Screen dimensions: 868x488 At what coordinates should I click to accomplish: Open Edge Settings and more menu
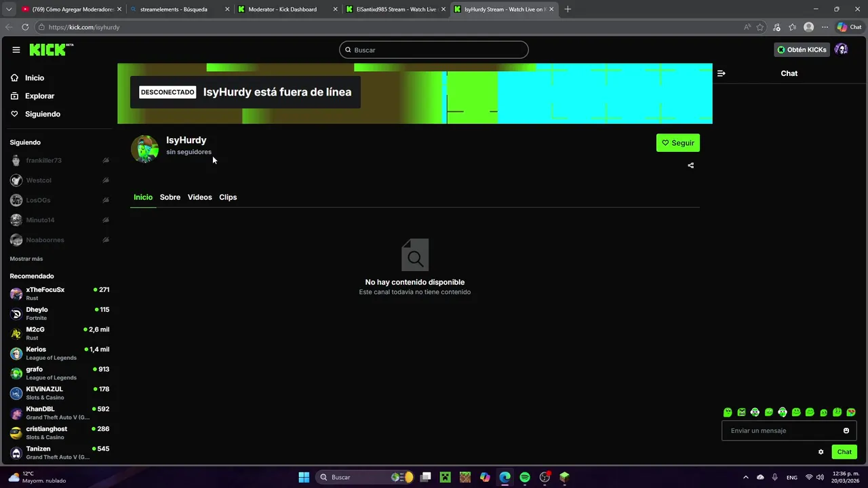825,27
